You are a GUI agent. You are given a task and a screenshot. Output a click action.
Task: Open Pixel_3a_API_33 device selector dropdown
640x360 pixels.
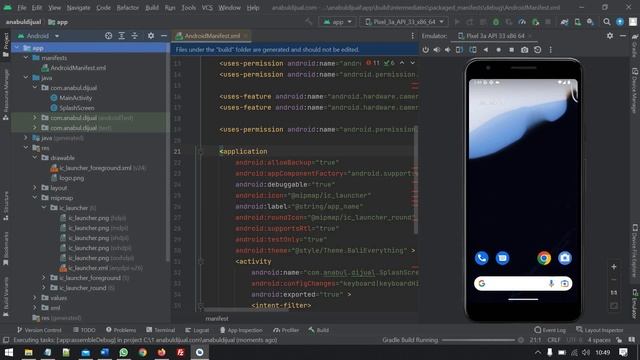(404, 22)
